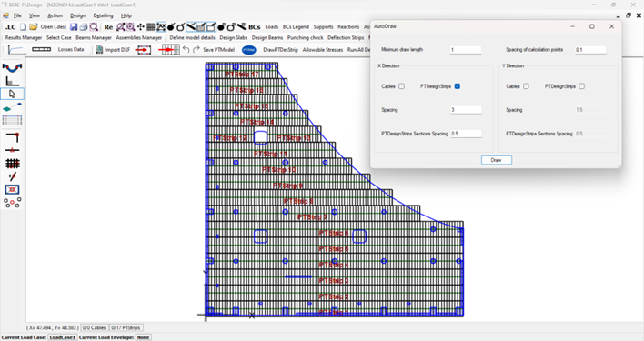644x341 pixels.
Task: Open the Design Slabs toolbar item
Action: pos(233,38)
